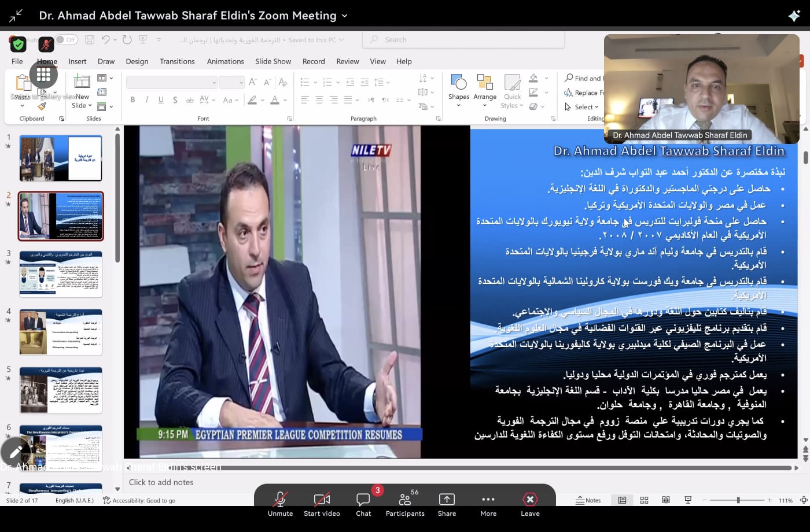This screenshot has width=810, height=532.
Task: Click the zoom slider in status bar
Action: click(x=738, y=500)
